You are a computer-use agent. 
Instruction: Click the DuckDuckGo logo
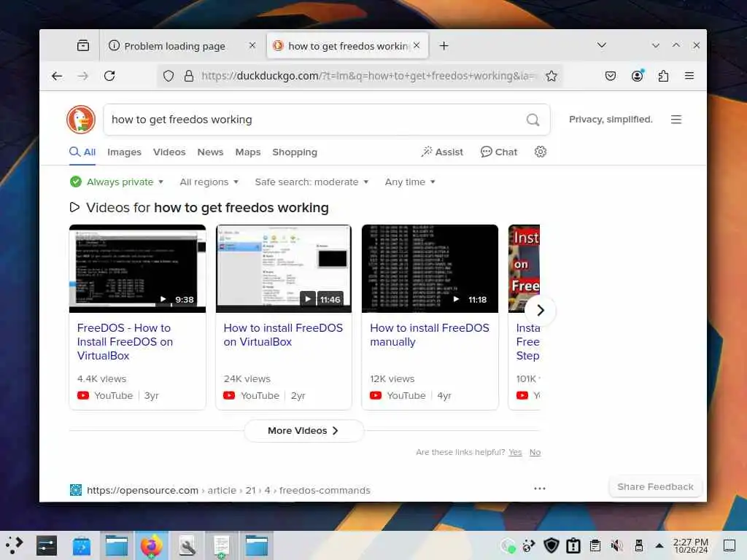81,120
